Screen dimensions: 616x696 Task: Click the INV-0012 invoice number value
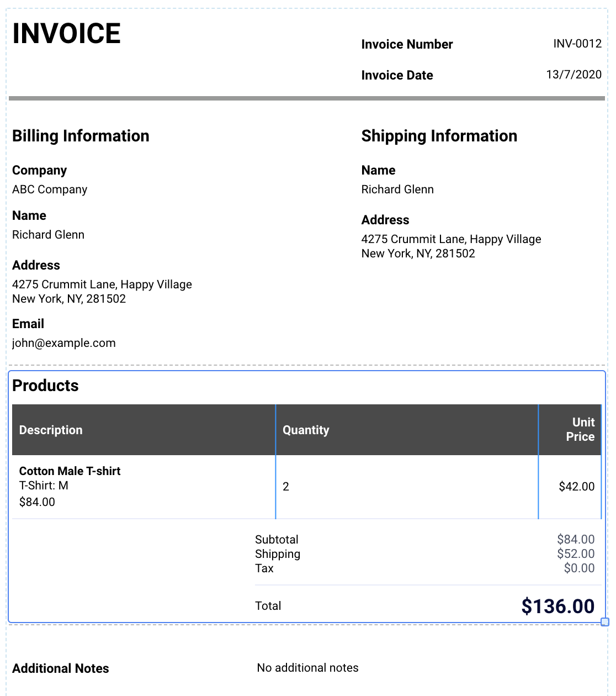coord(577,44)
